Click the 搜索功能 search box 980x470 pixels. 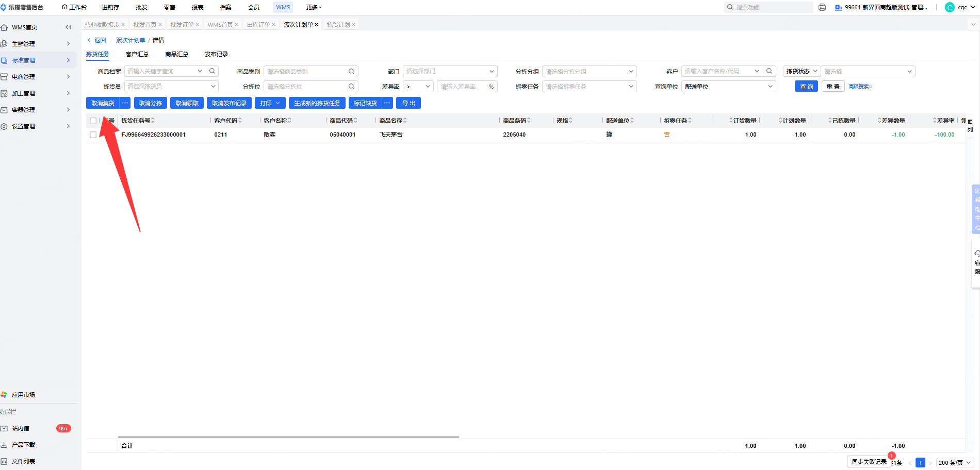pyautogui.click(x=769, y=7)
